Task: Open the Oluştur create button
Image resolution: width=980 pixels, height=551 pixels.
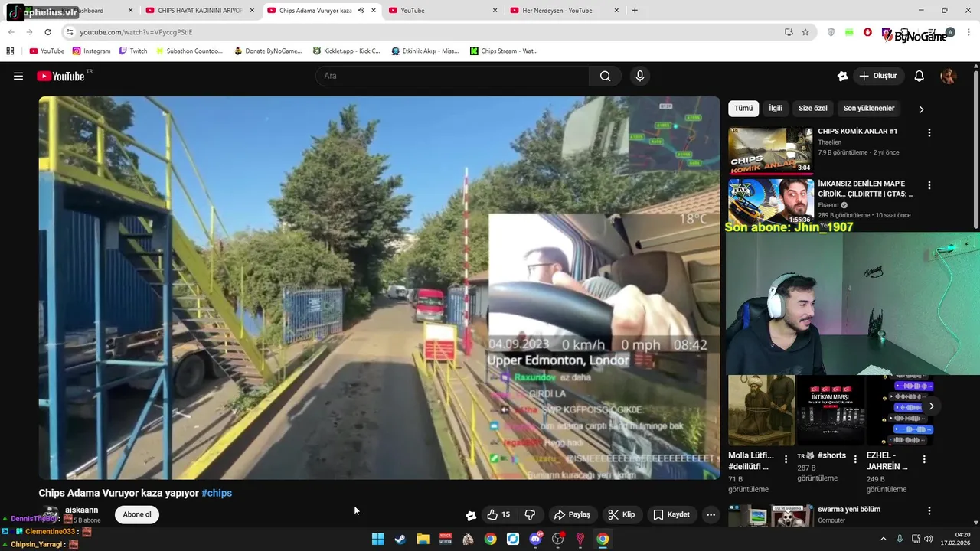Action: [878, 76]
